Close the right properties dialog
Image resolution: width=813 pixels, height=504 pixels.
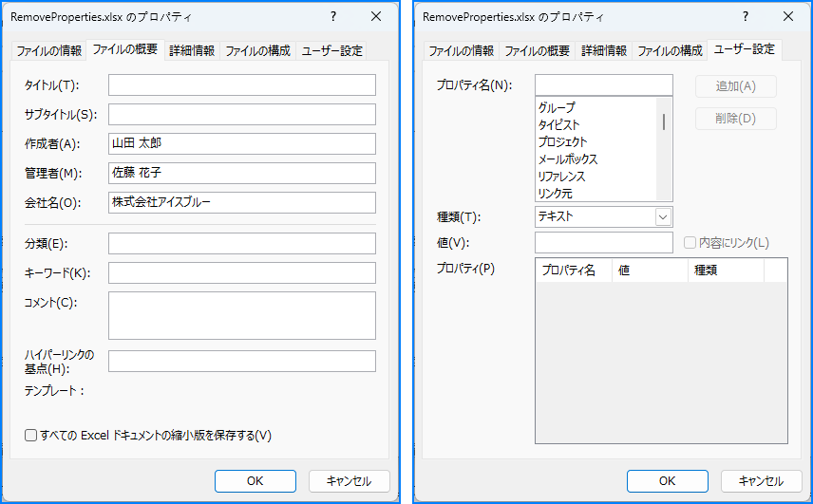pyautogui.click(x=788, y=16)
